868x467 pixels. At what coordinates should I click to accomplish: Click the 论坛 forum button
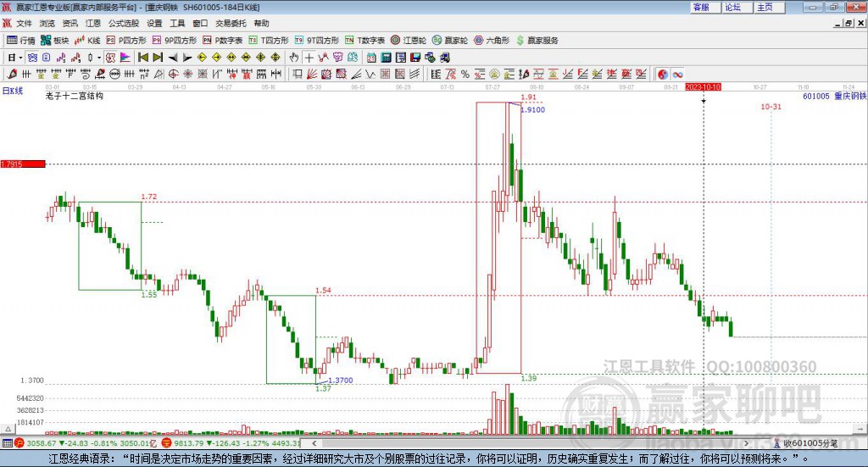(737, 7)
